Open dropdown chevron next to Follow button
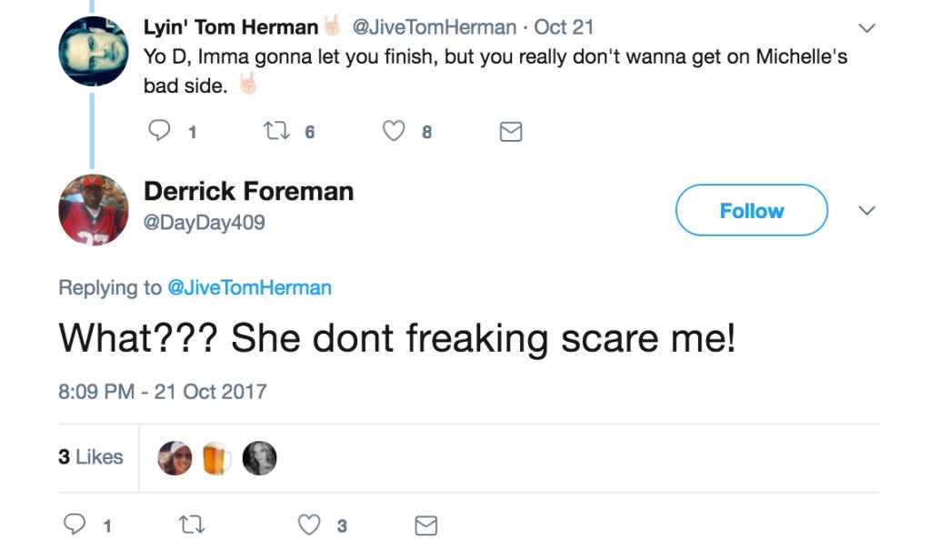Image resolution: width=931 pixels, height=560 pixels. [866, 210]
